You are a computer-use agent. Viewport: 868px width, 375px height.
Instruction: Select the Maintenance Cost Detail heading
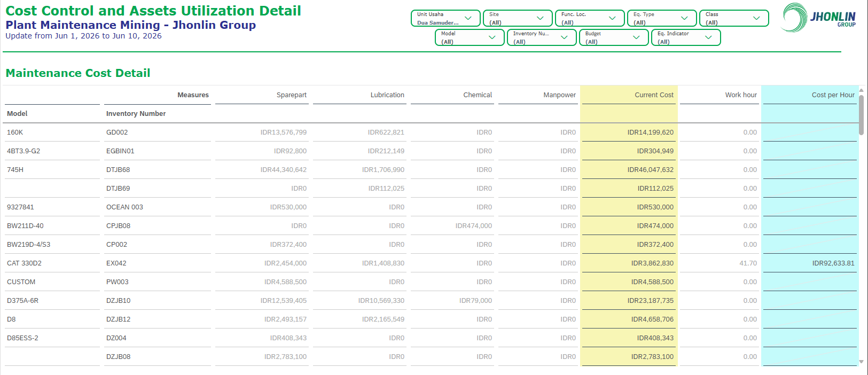pos(78,73)
